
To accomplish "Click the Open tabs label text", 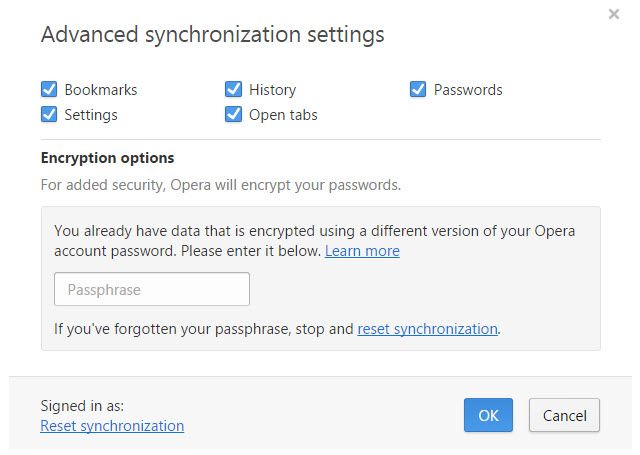I will (x=283, y=115).
